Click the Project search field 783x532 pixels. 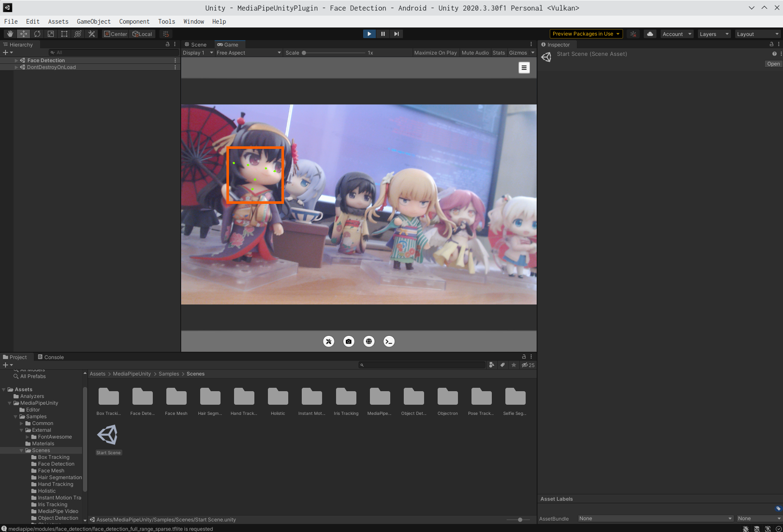tap(422, 365)
